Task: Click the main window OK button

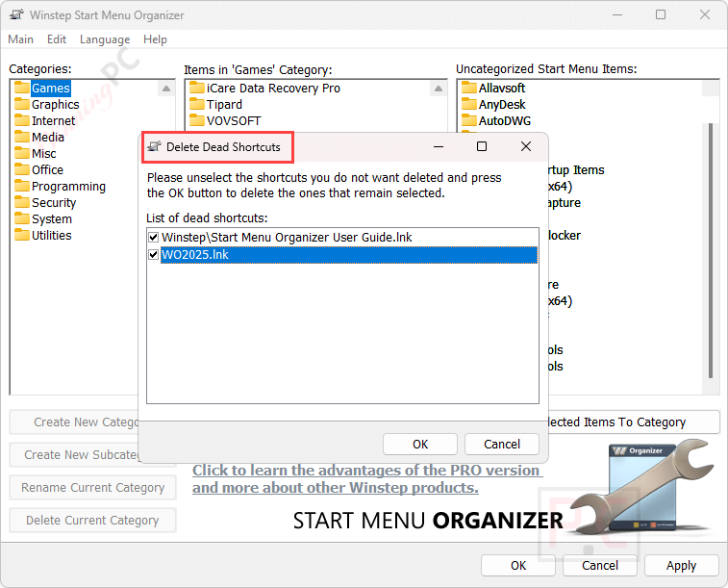Action: (518, 565)
